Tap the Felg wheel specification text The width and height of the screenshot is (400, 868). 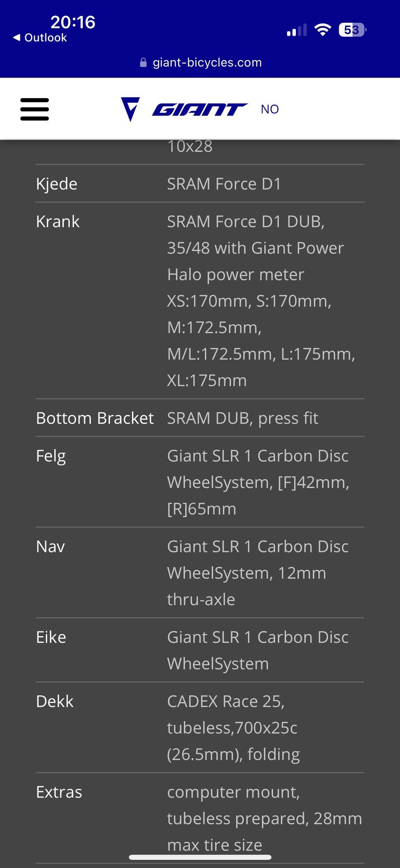click(x=258, y=482)
